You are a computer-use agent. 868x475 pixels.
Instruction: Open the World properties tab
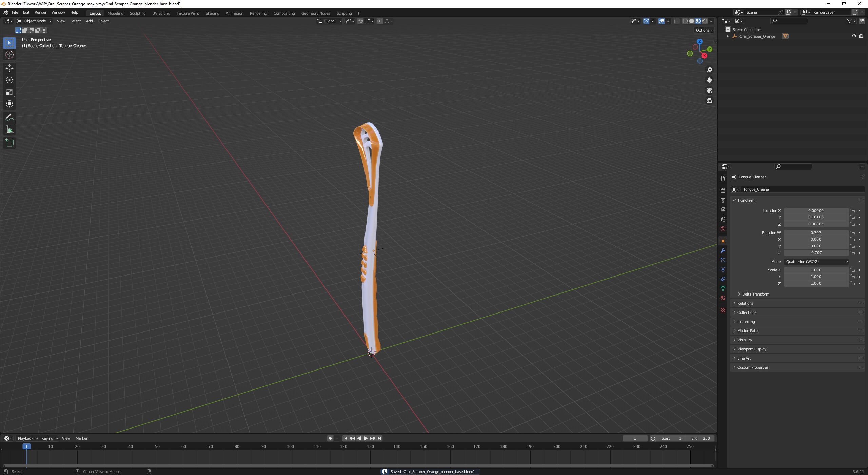(723, 229)
